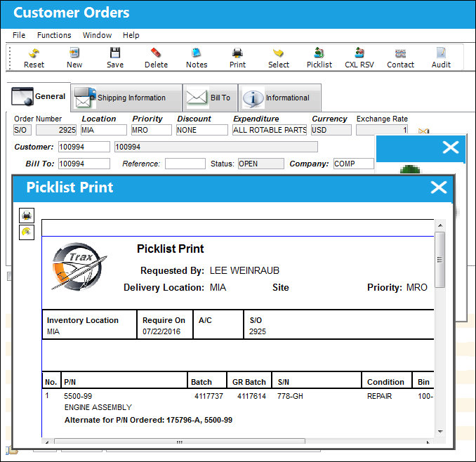476x462 pixels.
Task: Click the long Customer name field
Action: coord(216,147)
